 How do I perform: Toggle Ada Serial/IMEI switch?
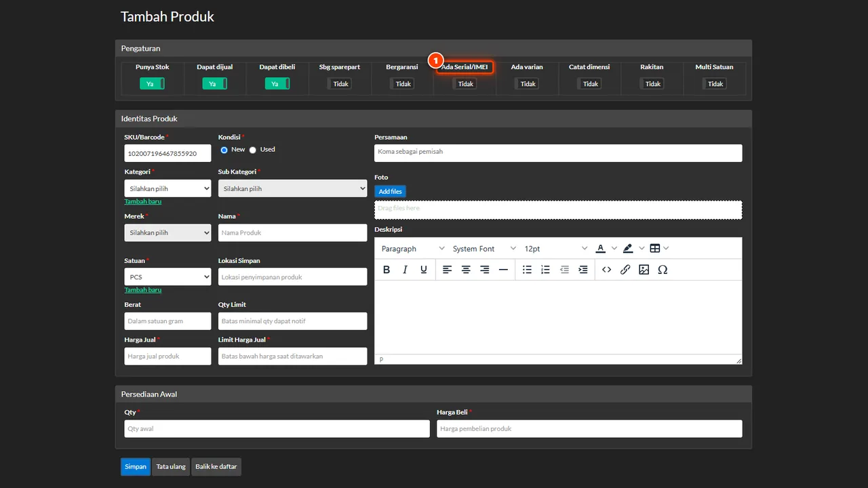coord(465,84)
